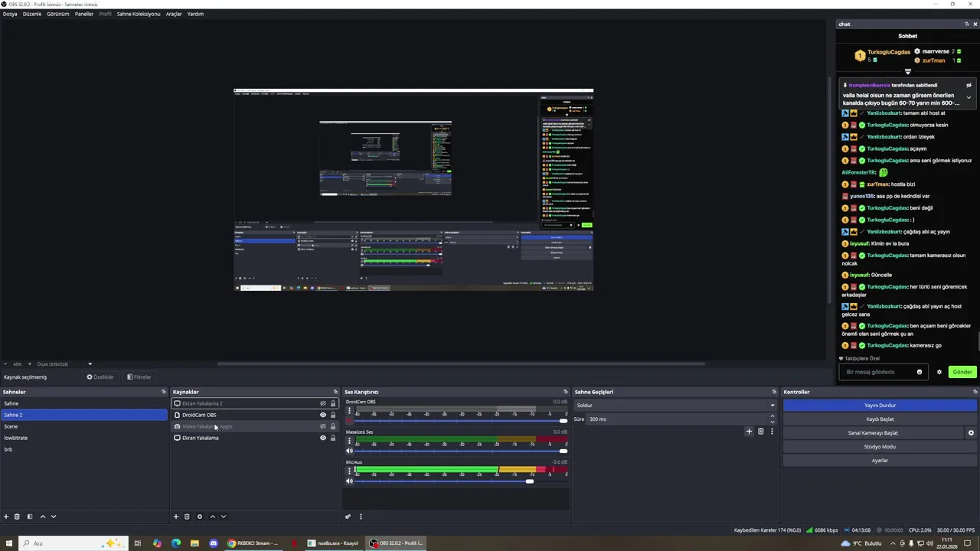Remove source with Kaynaklar trash icon
The height and width of the screenshot is (551, 980).
click(187, 517)
